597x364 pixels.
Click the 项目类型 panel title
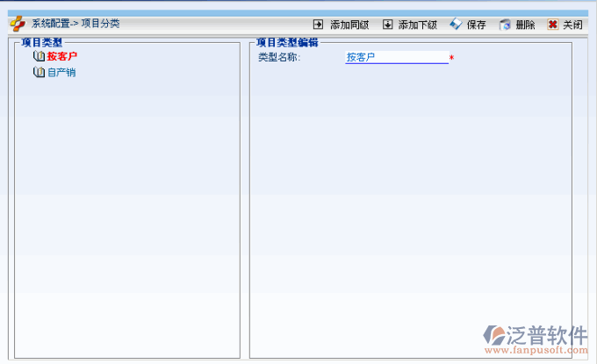coord(41,42)
